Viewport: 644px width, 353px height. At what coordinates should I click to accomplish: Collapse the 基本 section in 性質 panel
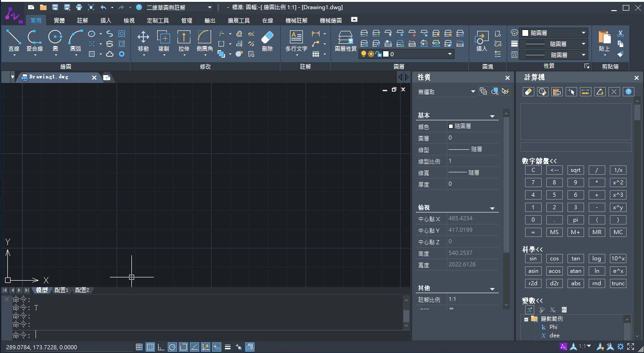(492, 116)
